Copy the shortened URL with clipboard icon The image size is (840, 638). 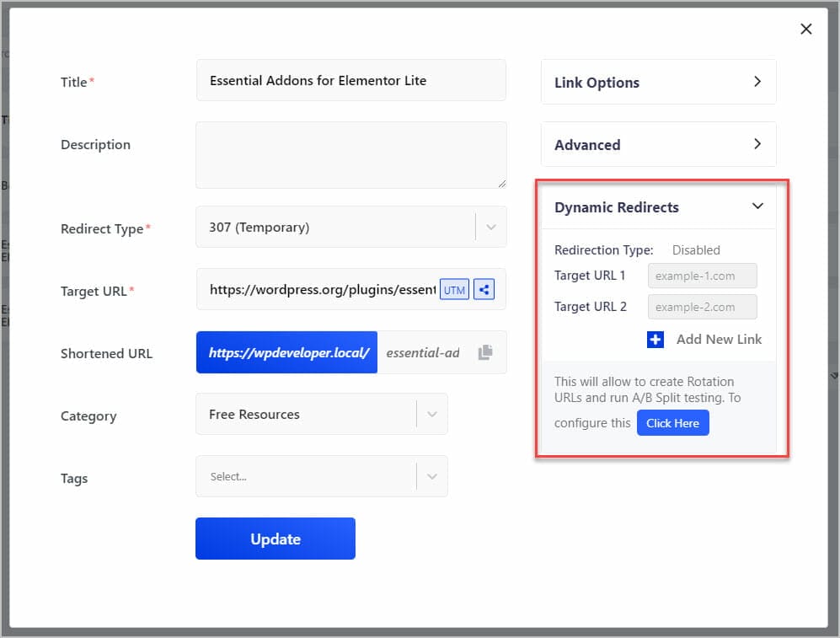[x=484, y=352]
